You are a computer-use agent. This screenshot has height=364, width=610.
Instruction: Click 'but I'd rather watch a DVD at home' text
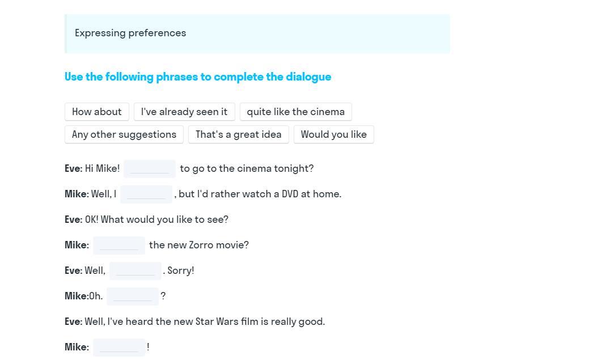click(260, 194)
